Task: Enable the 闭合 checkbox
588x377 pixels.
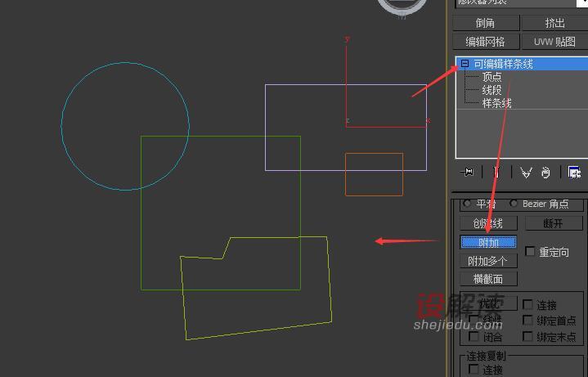Action: 474,336
